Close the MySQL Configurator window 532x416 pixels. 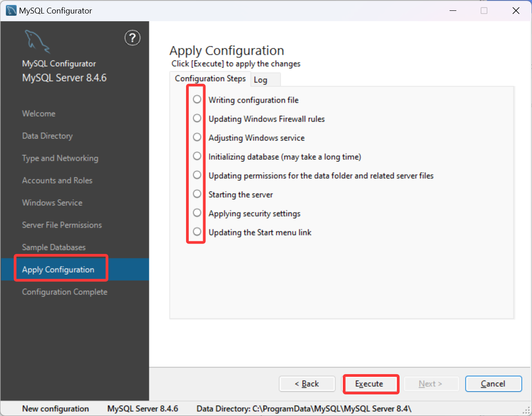(516, 10)
